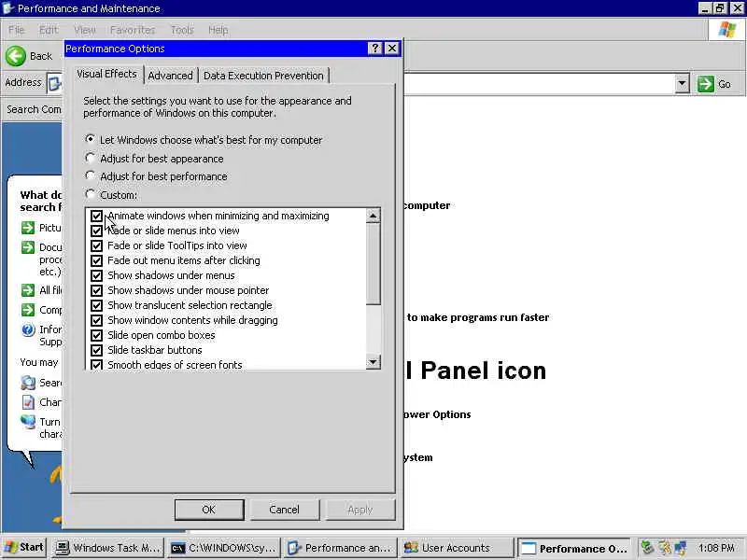Screen dimensions: 747x560
Task: Click the Apply button
Action: 360,510
